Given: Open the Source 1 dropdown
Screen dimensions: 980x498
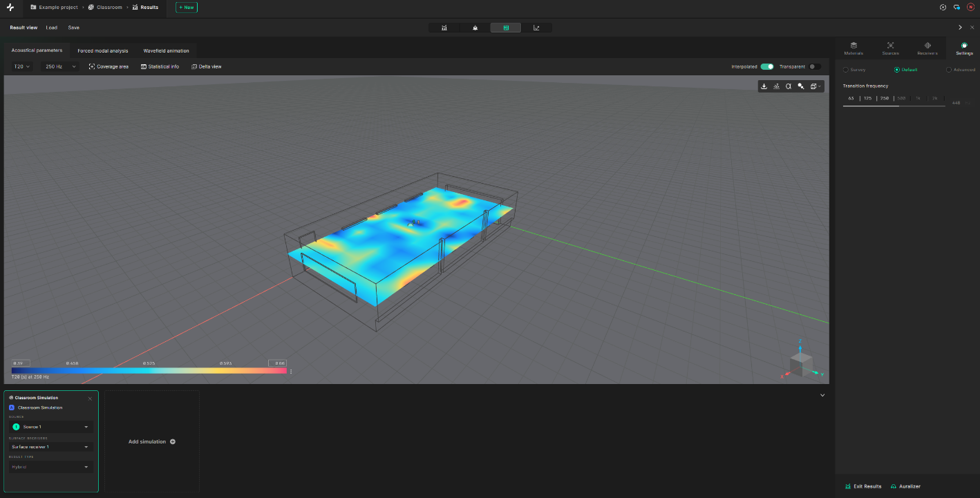Looking at the screenshot, I should pos(51,427).
